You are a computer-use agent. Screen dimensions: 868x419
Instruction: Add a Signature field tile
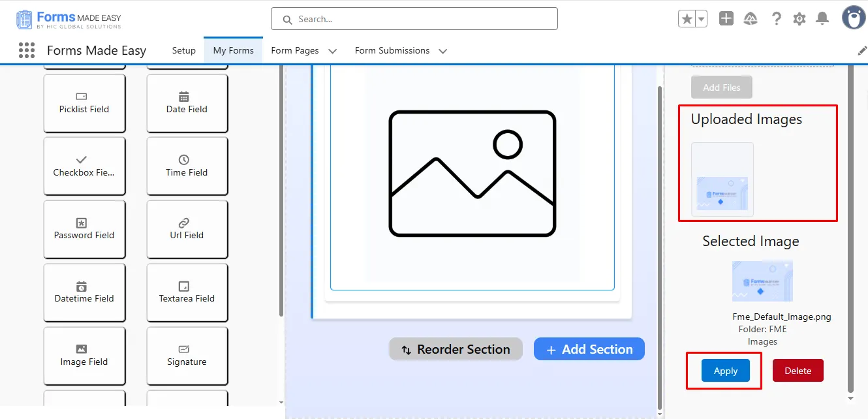tap(187, 355)
